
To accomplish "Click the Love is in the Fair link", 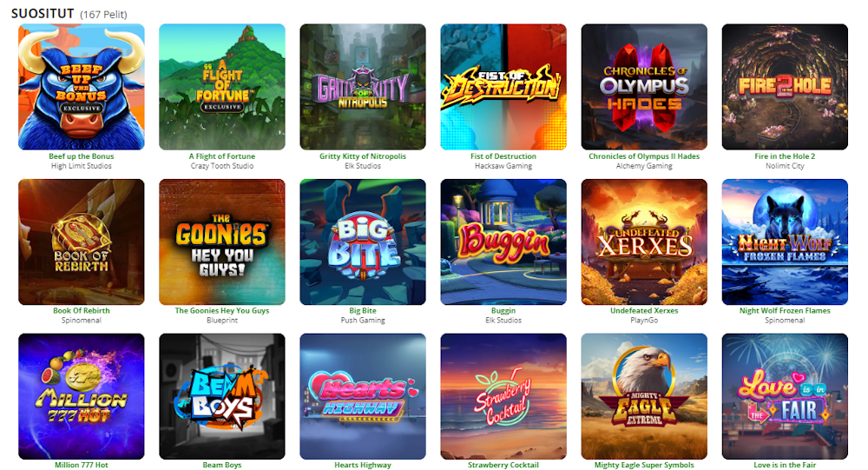I will (785, 465).
